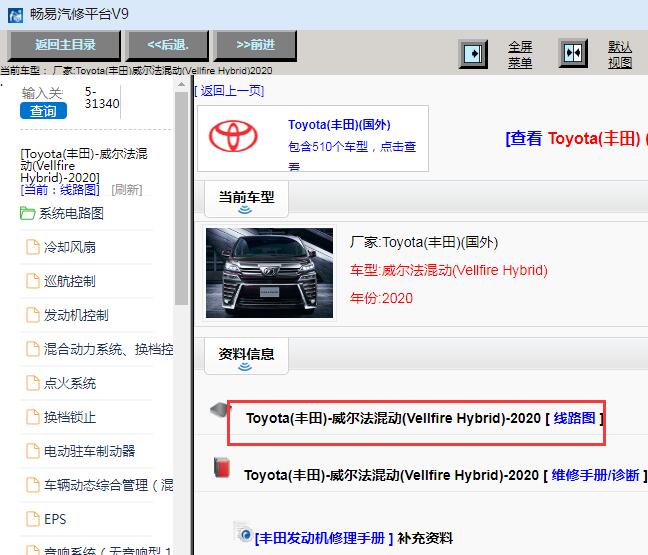The height and width of the screenshot is (555, 648).
Task: Select the 资料信息 tab
Action: tap(246, 356)
